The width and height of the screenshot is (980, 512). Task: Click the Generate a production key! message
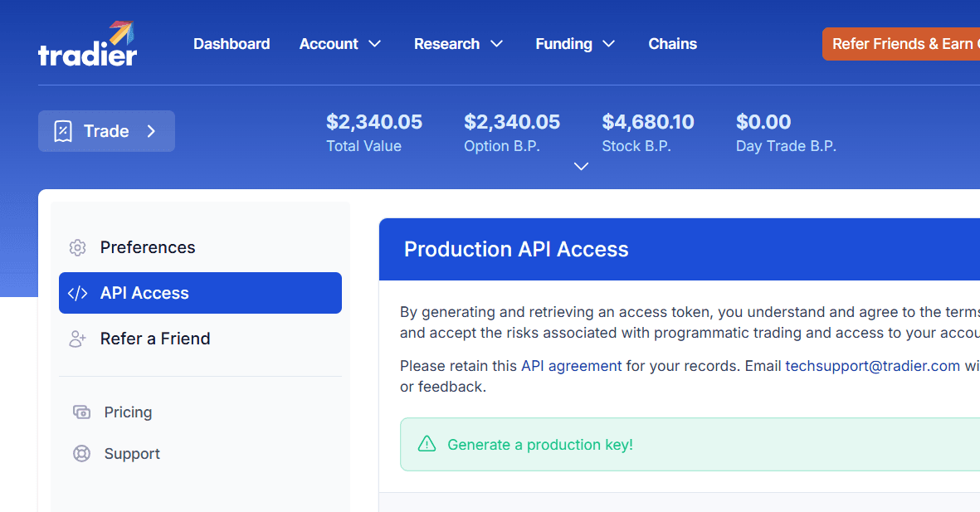tap(540, 445)
